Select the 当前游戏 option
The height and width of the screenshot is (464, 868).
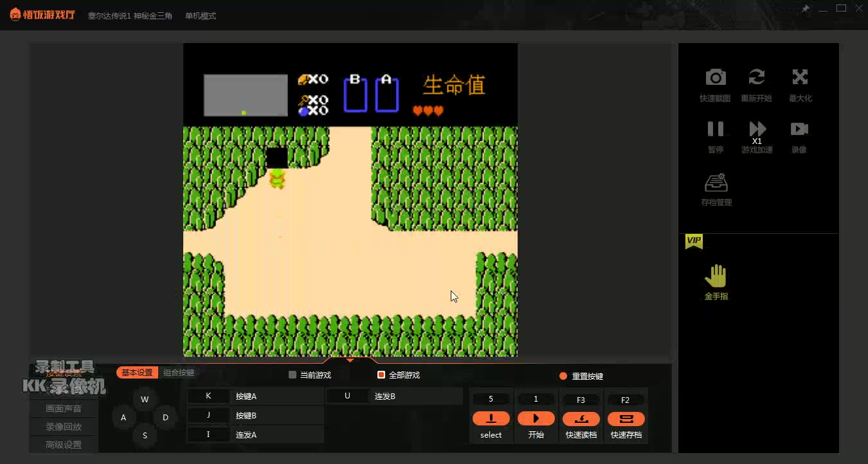click(310, 375)
